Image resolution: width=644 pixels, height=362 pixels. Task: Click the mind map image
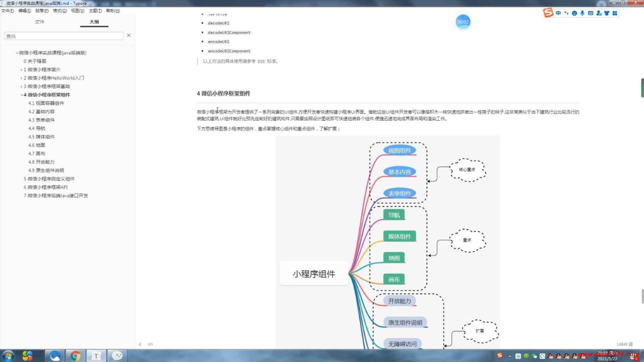click(x=388, y=242)
